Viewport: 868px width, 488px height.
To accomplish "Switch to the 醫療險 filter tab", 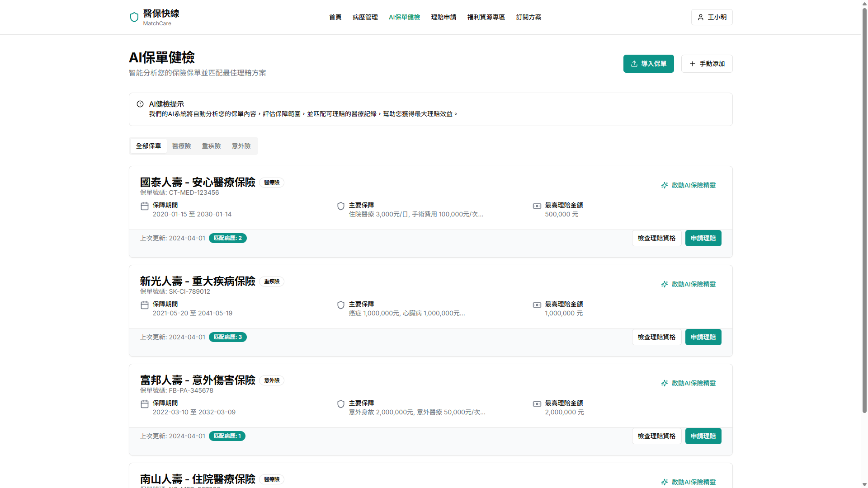I will point(181,146).
